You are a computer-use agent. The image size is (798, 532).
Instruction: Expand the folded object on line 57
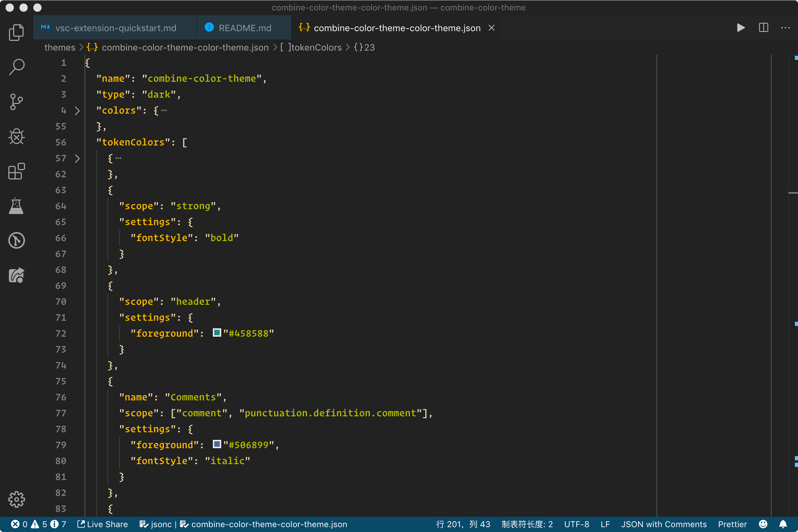(77, 159)
